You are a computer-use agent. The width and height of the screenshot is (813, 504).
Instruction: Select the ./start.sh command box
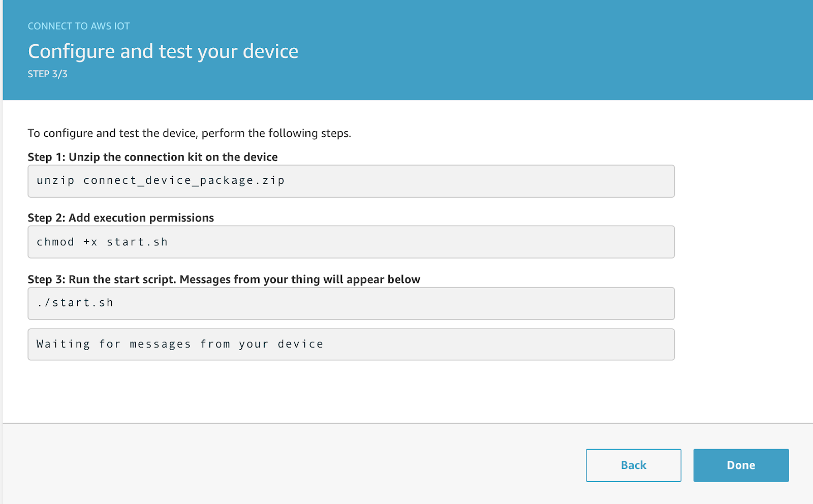coord(351,303)
